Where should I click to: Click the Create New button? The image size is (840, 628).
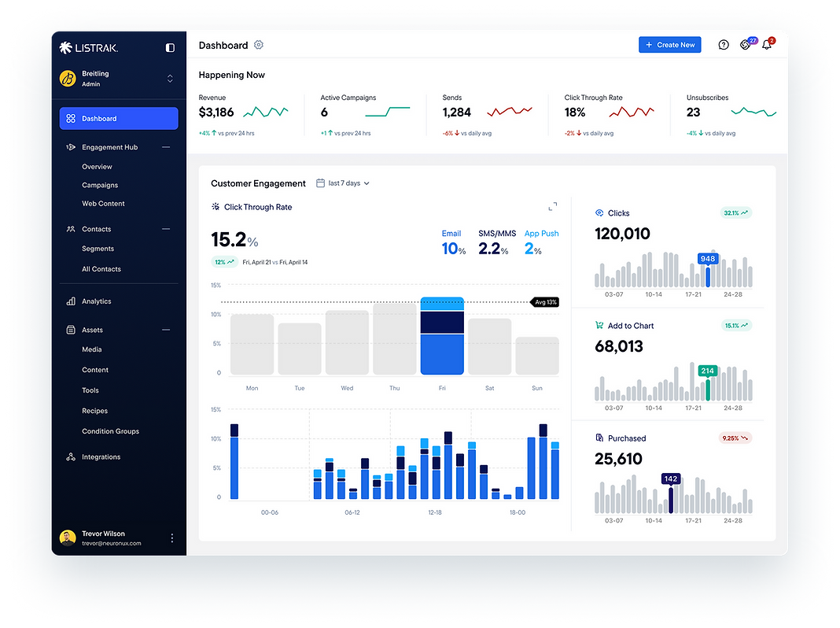point(669,45)
